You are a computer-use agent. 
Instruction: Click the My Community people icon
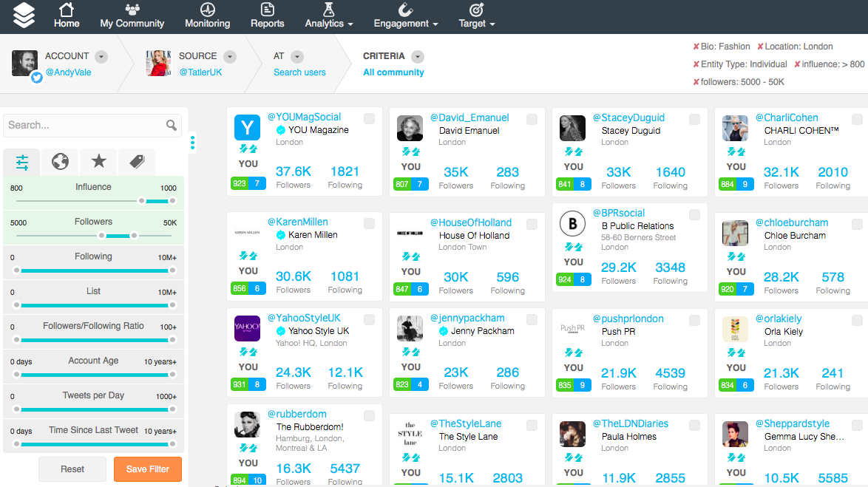[132, 10]
